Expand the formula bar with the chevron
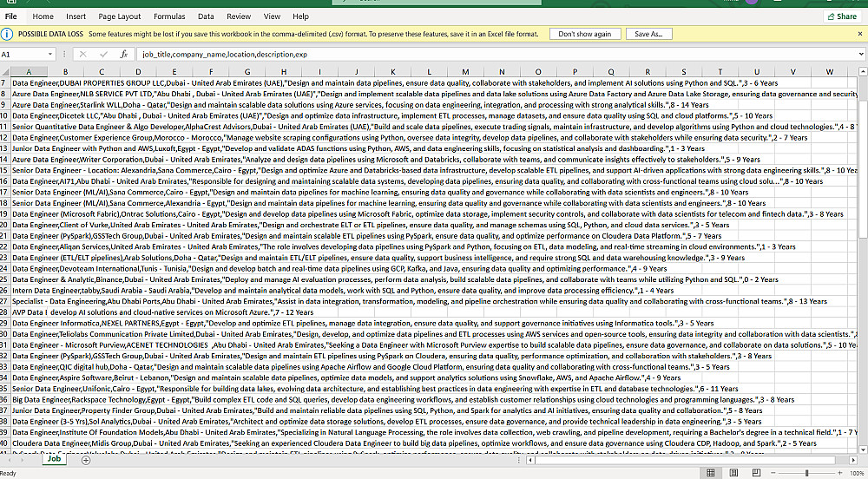 861,54
